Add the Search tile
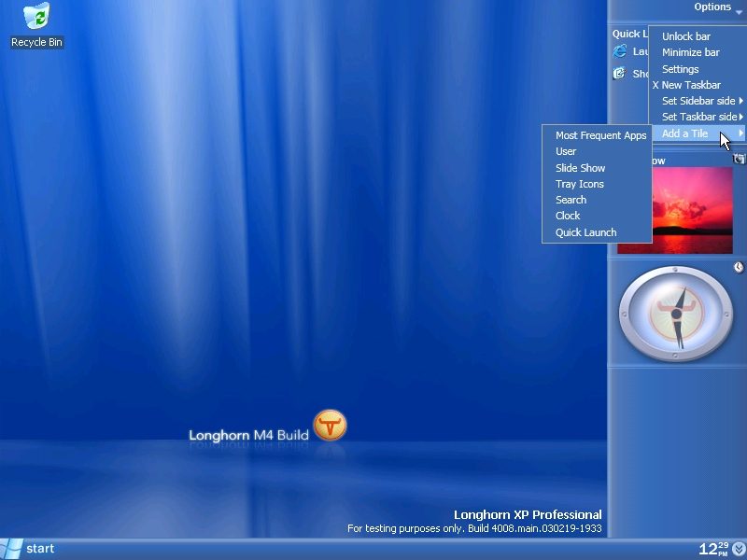Screen dimensions: 747x560 coord(597,200)
